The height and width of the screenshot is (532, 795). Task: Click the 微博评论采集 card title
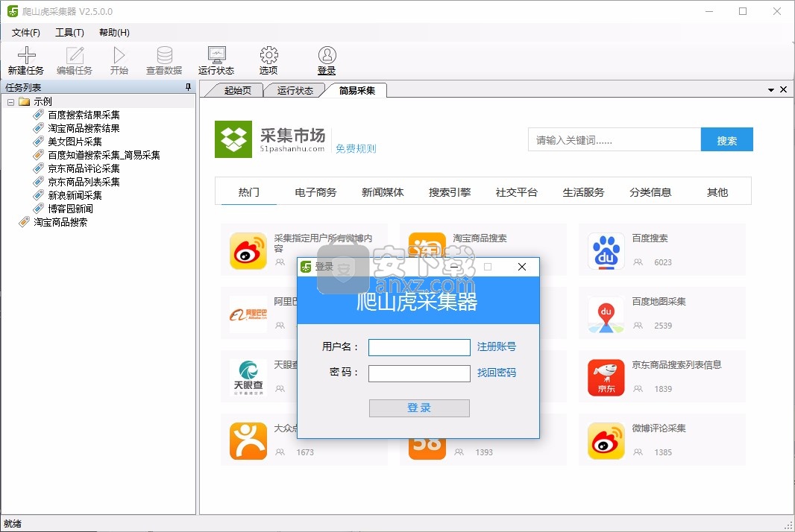(x=659, y=428)
